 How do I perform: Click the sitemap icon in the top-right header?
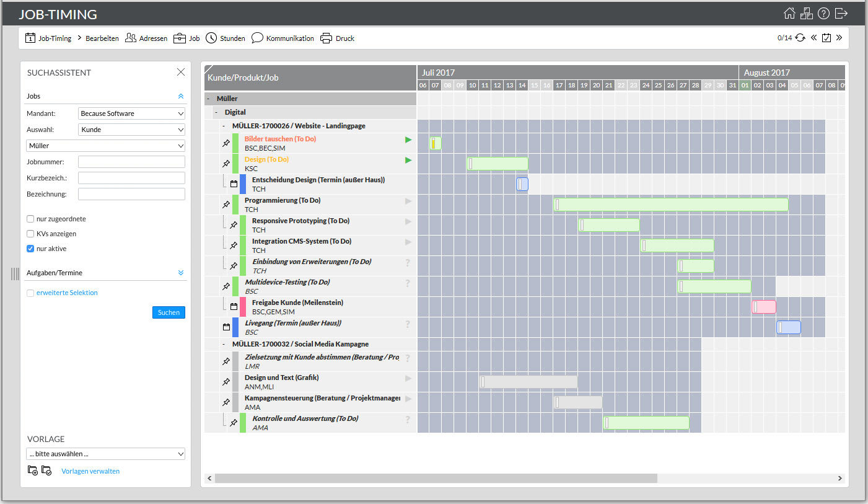point(806,13)
